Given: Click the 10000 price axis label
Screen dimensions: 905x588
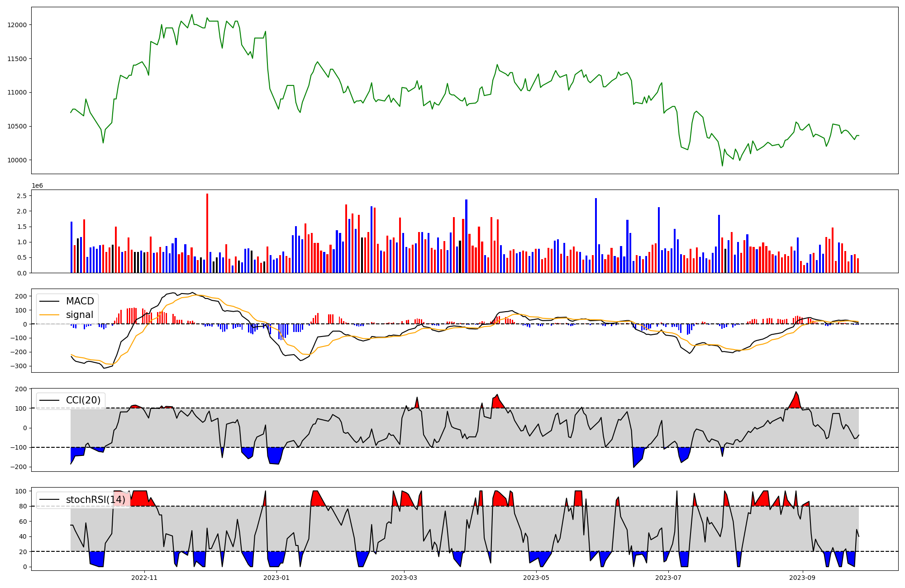Looking at the screenshot, I should (17, 160).
